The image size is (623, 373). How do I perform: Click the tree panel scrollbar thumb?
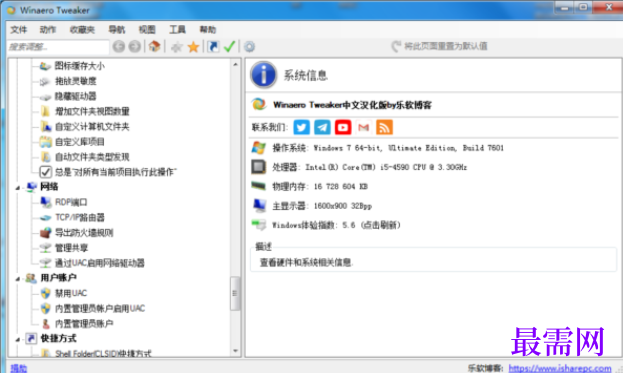click(235, 293)
